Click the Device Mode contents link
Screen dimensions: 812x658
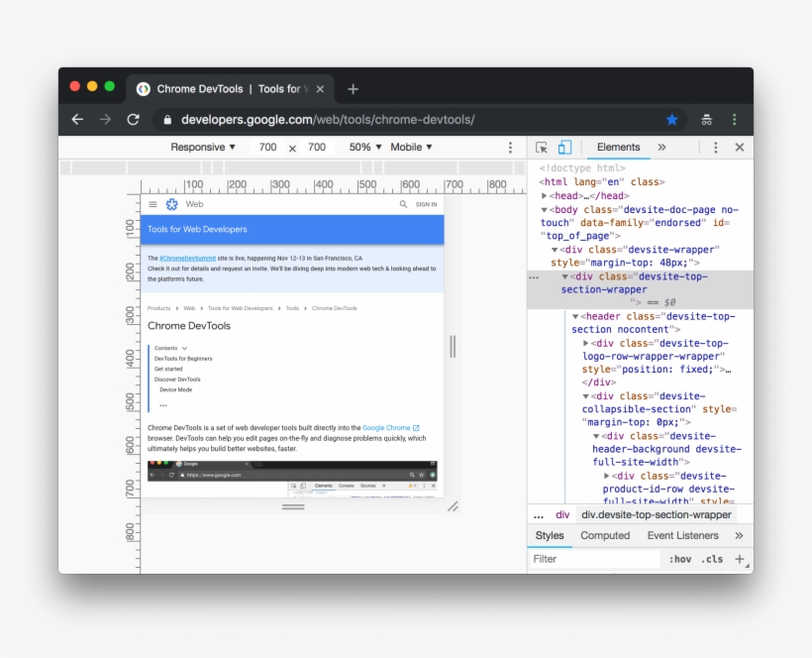coord(176,389)
